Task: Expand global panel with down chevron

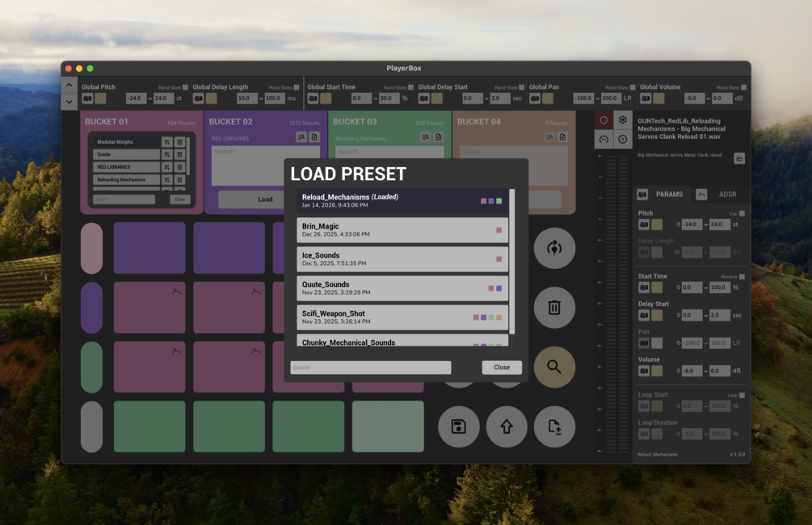Action: (x=69, y=102)
